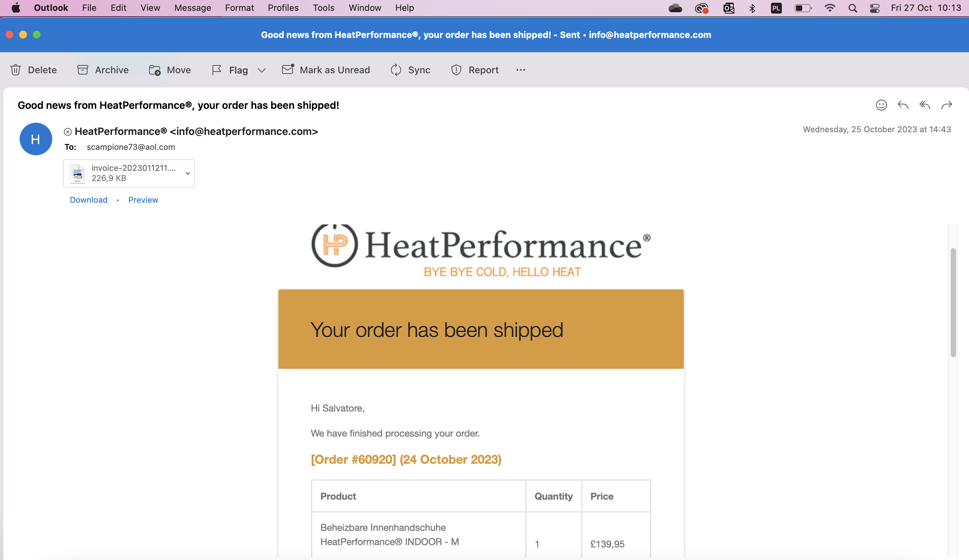Image resolution: width=969 pixels, height=560 pixels.
Task: Sync the mailbox
Action: [410, 70]
